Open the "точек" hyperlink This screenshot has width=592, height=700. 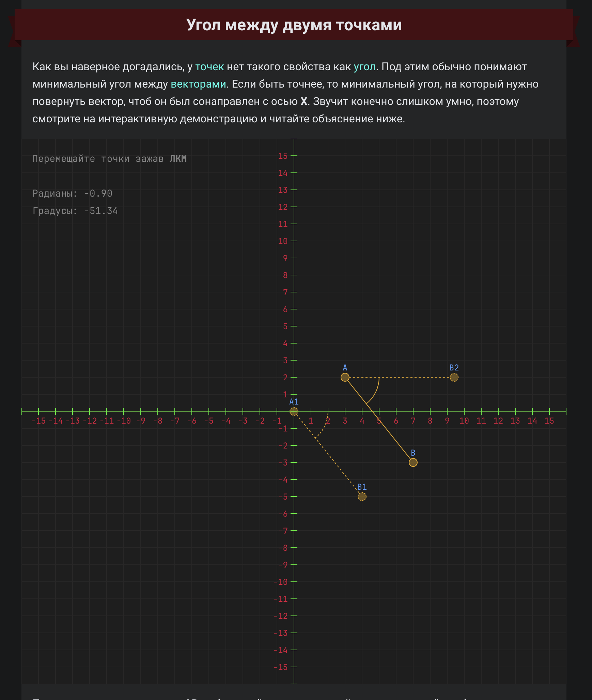[209, 67]
